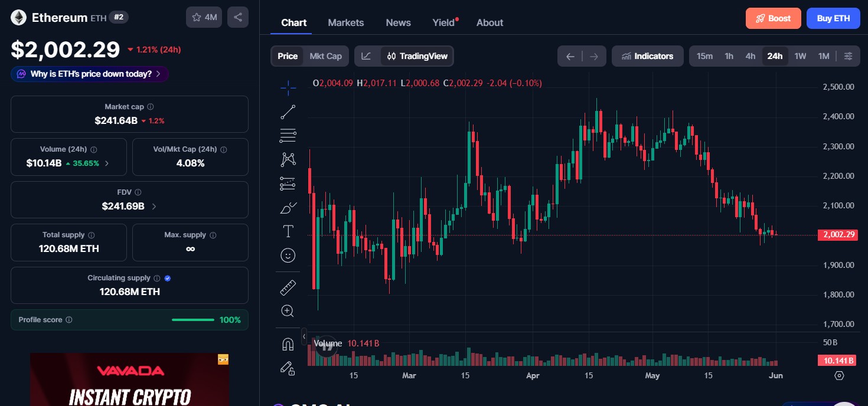Click the Circulating supply info icon
Viewport: 868px width, 406px height.
(x=157, y=278)
